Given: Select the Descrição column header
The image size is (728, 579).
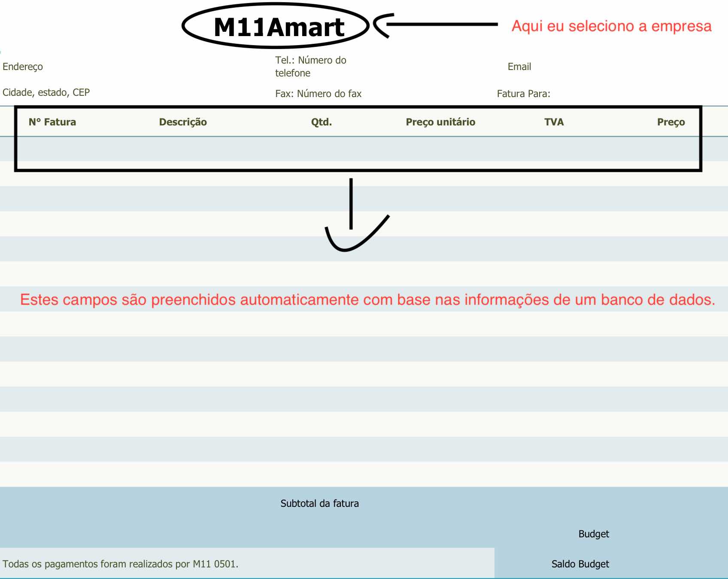Looking at the screenshot, I should coord(183,122).
